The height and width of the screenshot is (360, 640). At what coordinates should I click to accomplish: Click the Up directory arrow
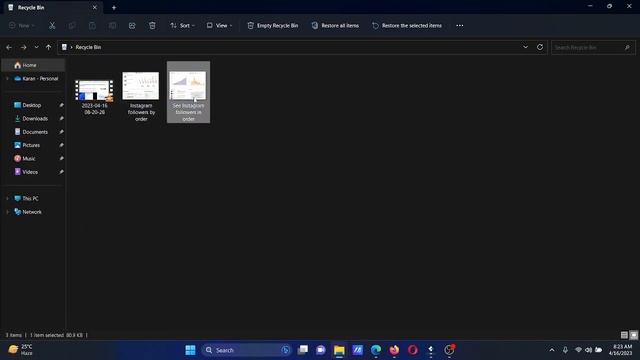click(49, 47)
